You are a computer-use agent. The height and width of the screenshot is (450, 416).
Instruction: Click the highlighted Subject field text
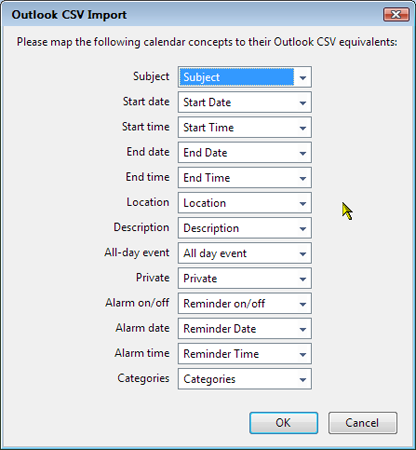click(201, 77)
